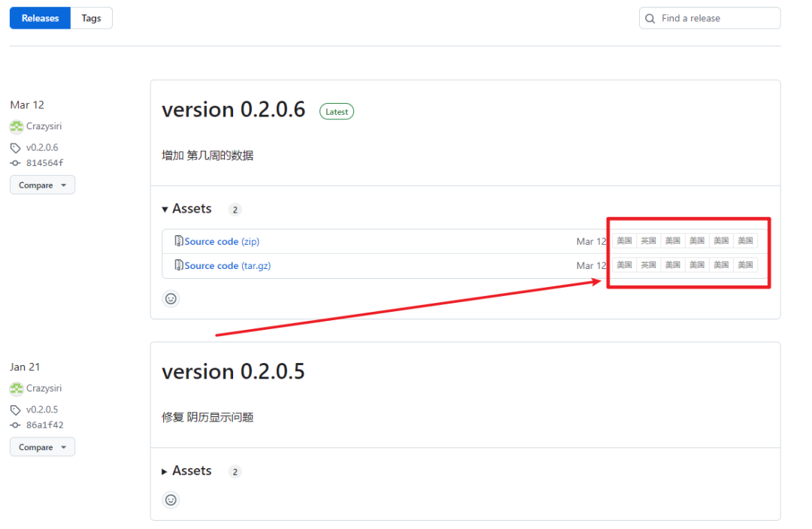Open emoji reaction picker for version 0.2.0.6
Viewport: 812px width, 529px height.
tap(171, 298)
